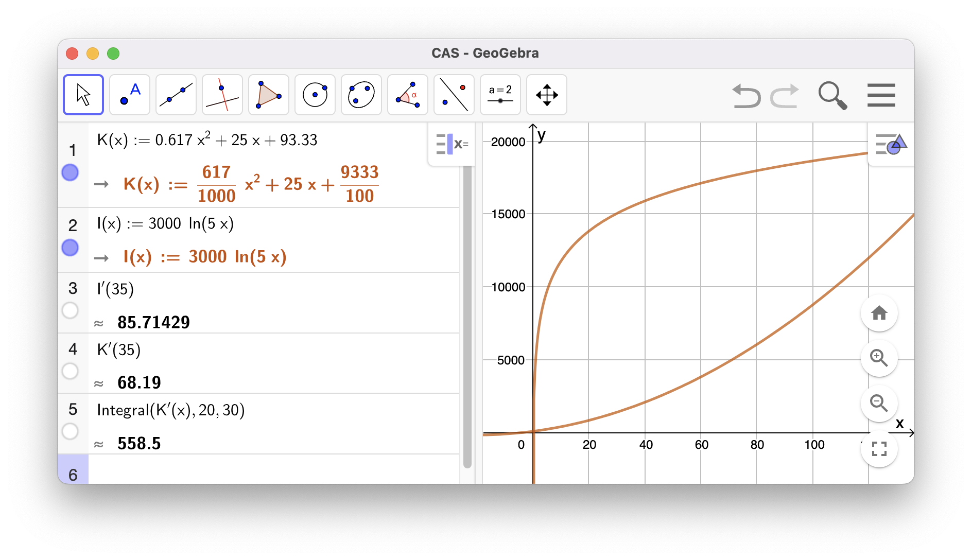Image resolution: width=972 pixels, height=560 pixels.
Task: Click the I'(35) input
Action: coord(115,289)
